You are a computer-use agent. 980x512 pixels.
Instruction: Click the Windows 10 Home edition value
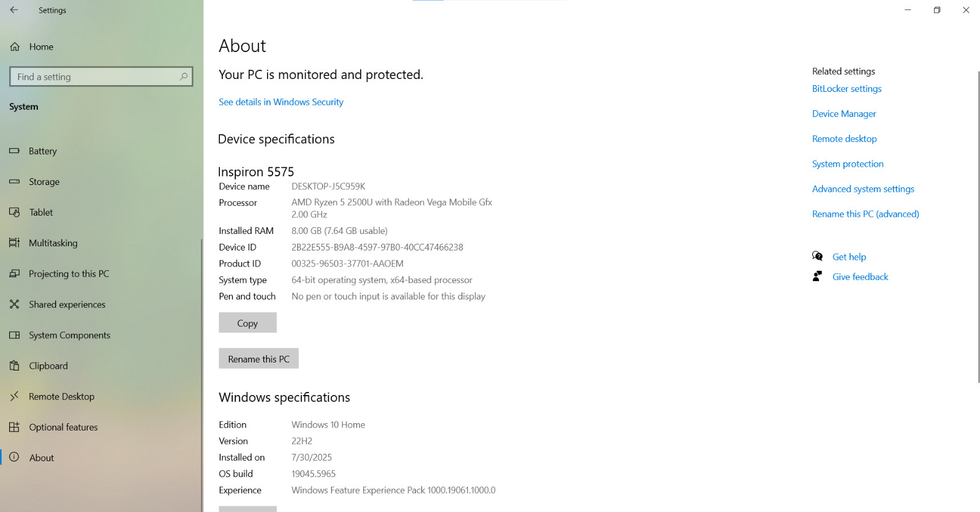(328, 424)
